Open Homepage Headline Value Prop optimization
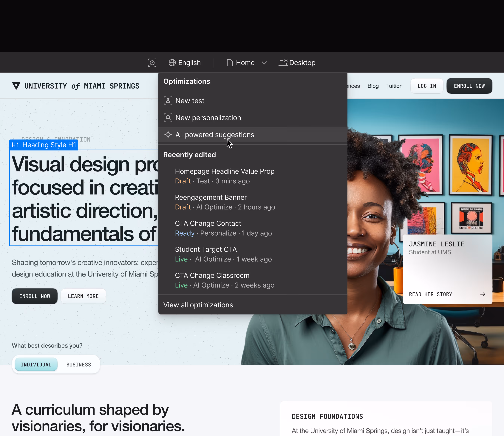Viewport: 504px width, 436px height. (x=224, y=171)
